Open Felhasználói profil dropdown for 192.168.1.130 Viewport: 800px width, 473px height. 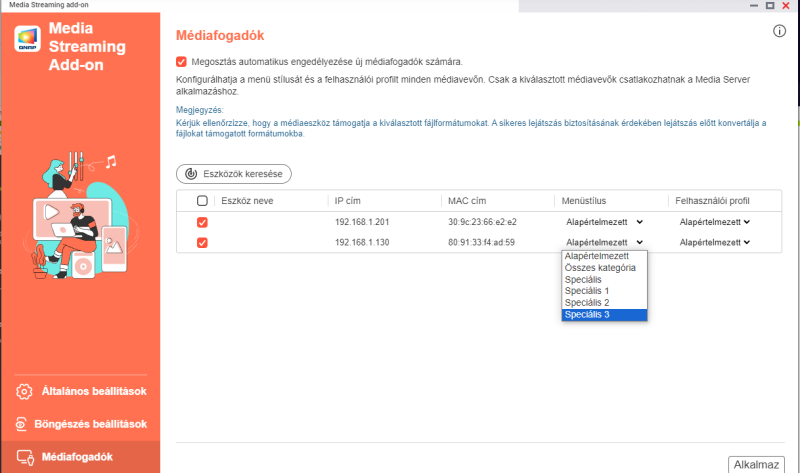pyautogui.click(x=714, y=242)
